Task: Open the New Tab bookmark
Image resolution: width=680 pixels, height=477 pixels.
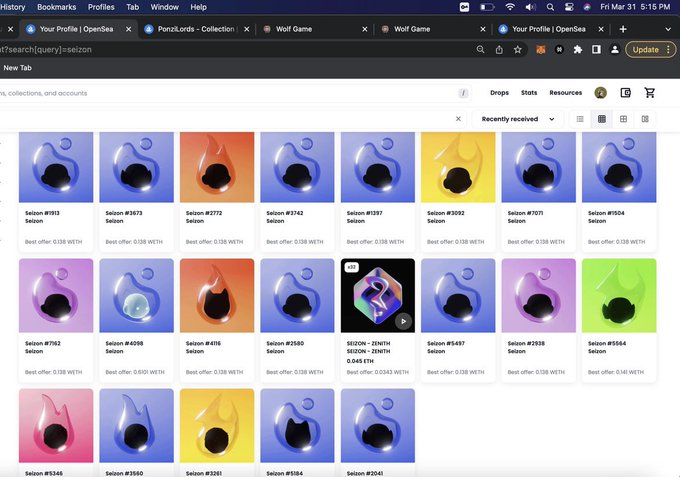Action: click(x=17, y=68)
